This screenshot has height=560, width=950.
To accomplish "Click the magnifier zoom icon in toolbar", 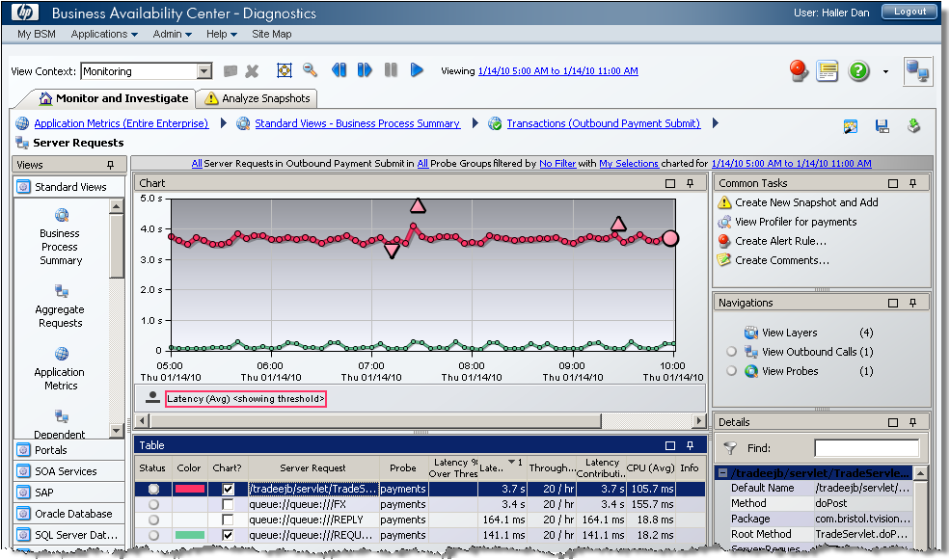I will (311, 70).
